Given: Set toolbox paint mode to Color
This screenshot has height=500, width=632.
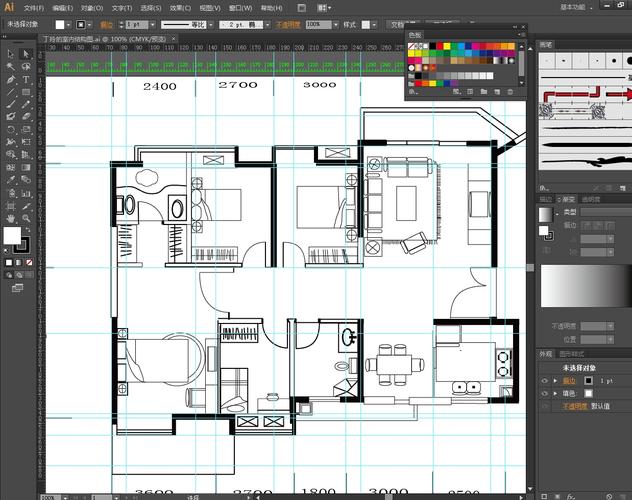Looking at the screenshot, I should 9,263.
